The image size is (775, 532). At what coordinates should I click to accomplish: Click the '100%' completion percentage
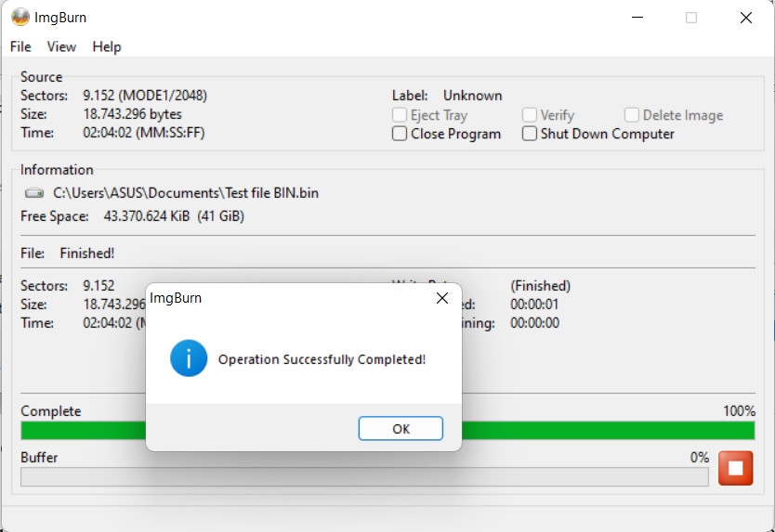pos(739,411)
